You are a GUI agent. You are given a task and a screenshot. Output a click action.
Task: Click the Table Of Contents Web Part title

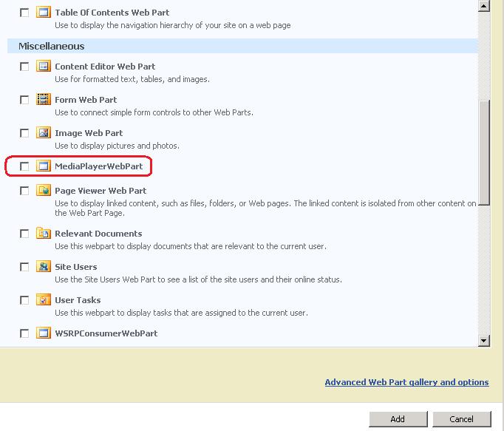(x=112, y=13)
